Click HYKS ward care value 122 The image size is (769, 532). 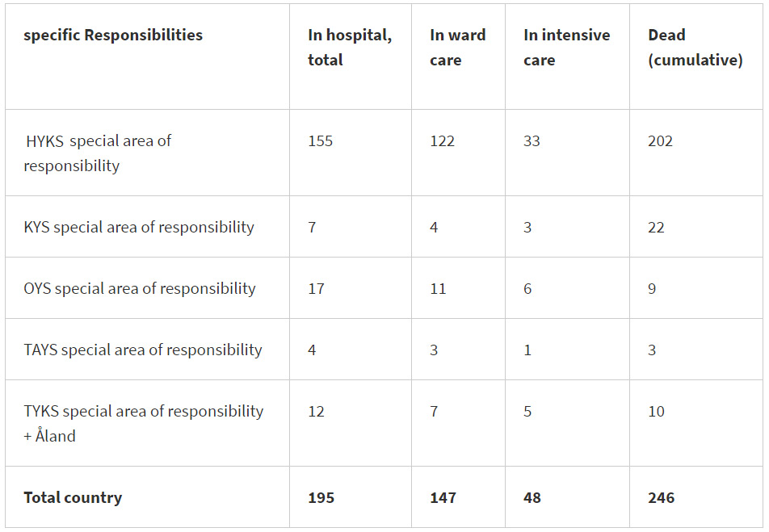pyautogui.click(x=442, y=141)
